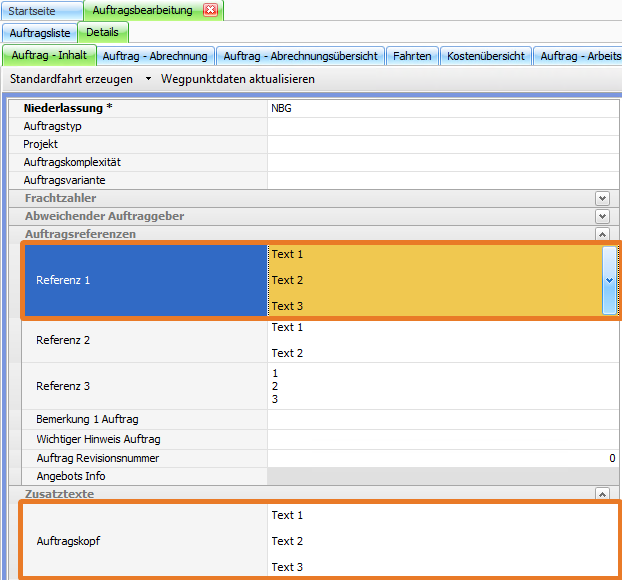Click the Niederlassung field with NBG

coord(440,107)
